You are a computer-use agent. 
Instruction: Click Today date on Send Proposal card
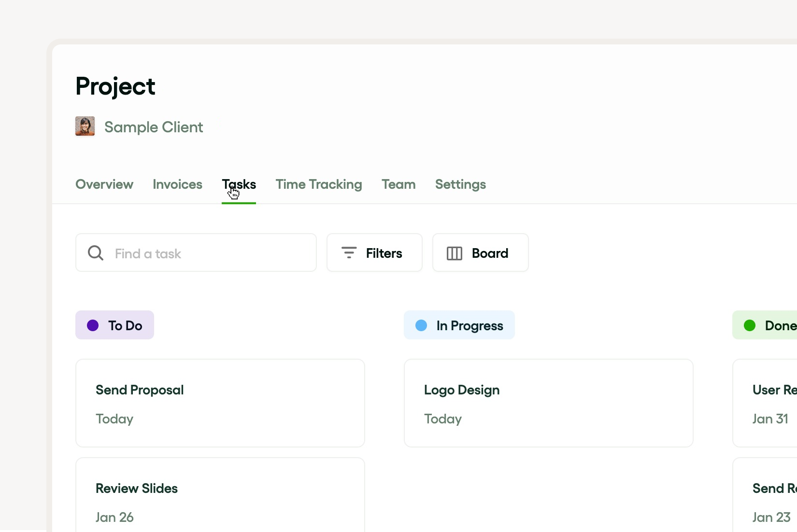click(114, 419)
